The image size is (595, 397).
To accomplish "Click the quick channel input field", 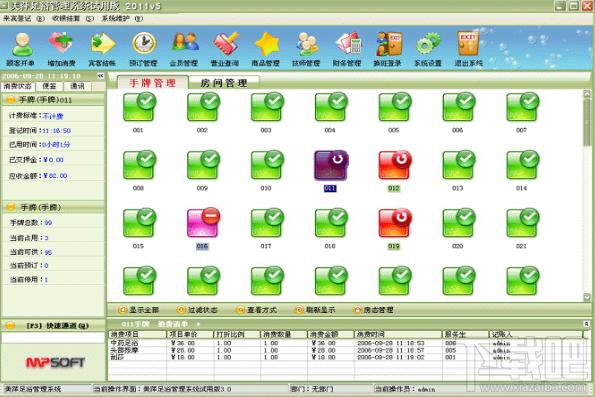I will [53, 337].
